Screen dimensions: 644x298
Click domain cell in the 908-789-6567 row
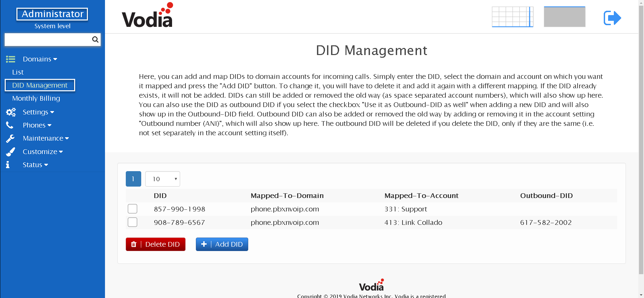(x=285, y=222)
